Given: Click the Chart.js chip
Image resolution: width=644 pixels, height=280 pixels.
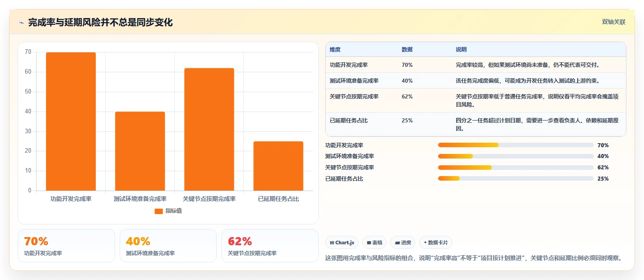Looking at the screenshot, I should (x=342, y=243).
